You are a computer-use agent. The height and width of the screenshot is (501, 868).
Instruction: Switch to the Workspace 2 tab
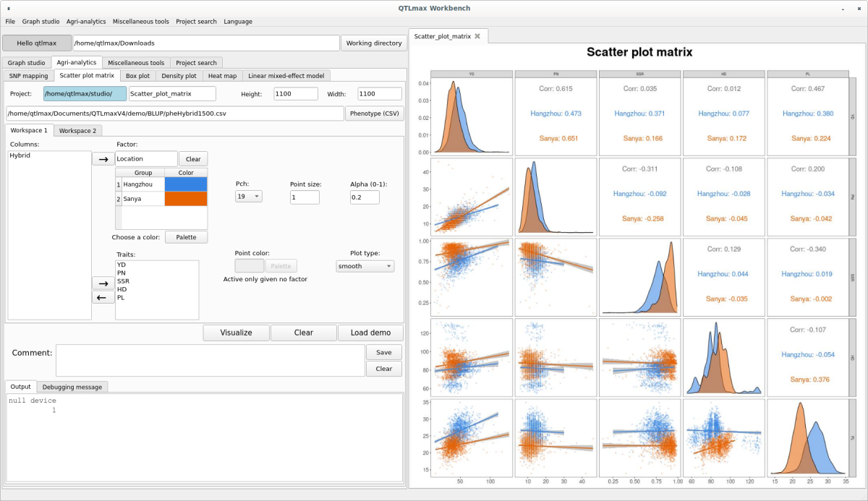77,130
